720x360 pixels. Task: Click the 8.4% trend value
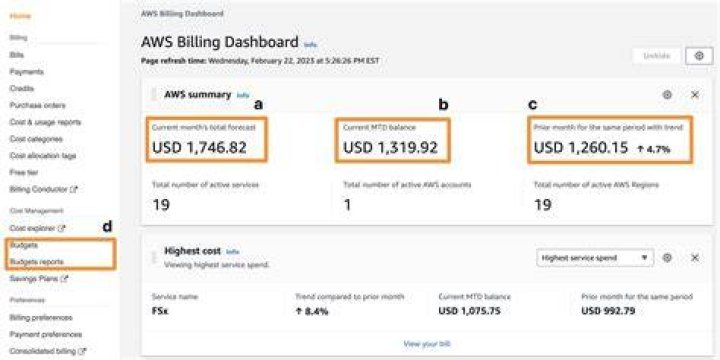[x=312, y=311]
